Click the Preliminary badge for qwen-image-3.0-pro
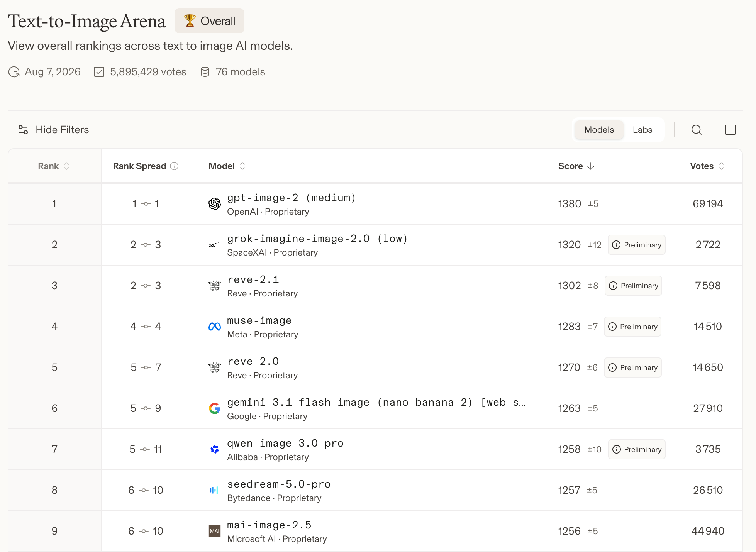 (637, 449)
